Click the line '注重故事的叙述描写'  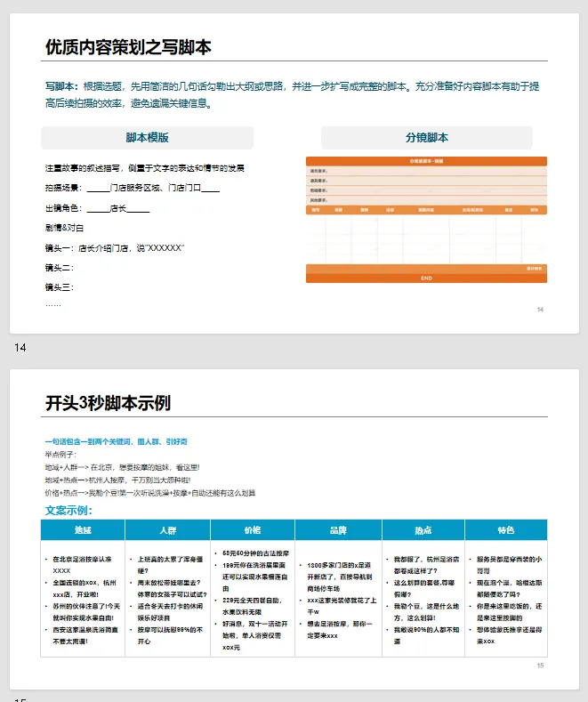144,168
